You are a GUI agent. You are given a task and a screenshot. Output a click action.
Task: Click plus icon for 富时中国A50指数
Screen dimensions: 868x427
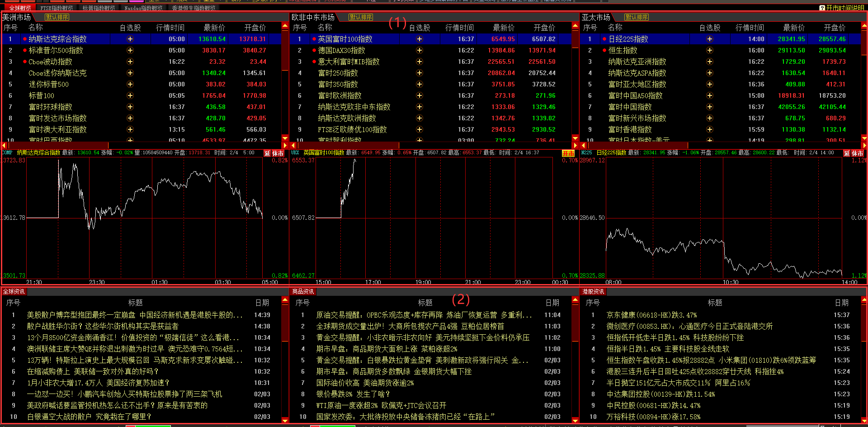[710, 95]
